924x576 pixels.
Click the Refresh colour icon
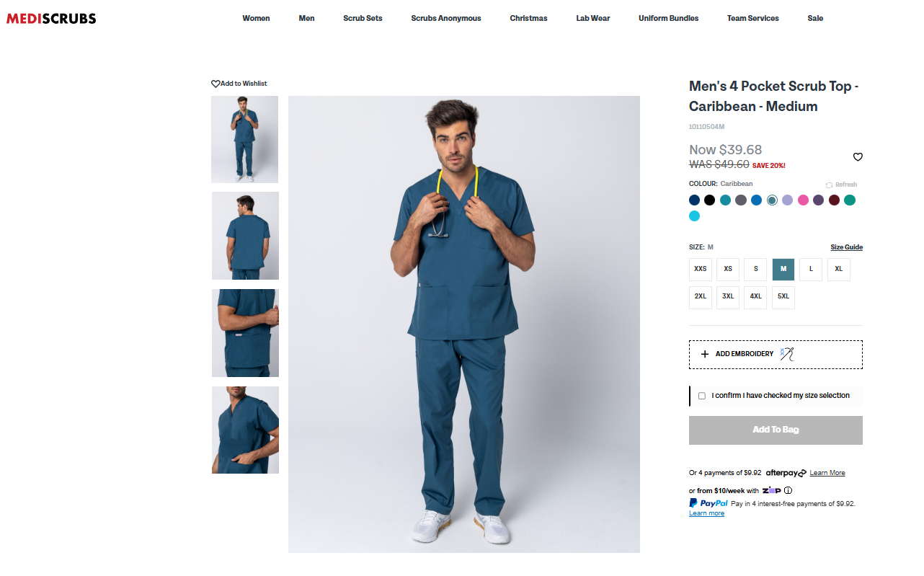pyautogui.click(x=830, y=185)
